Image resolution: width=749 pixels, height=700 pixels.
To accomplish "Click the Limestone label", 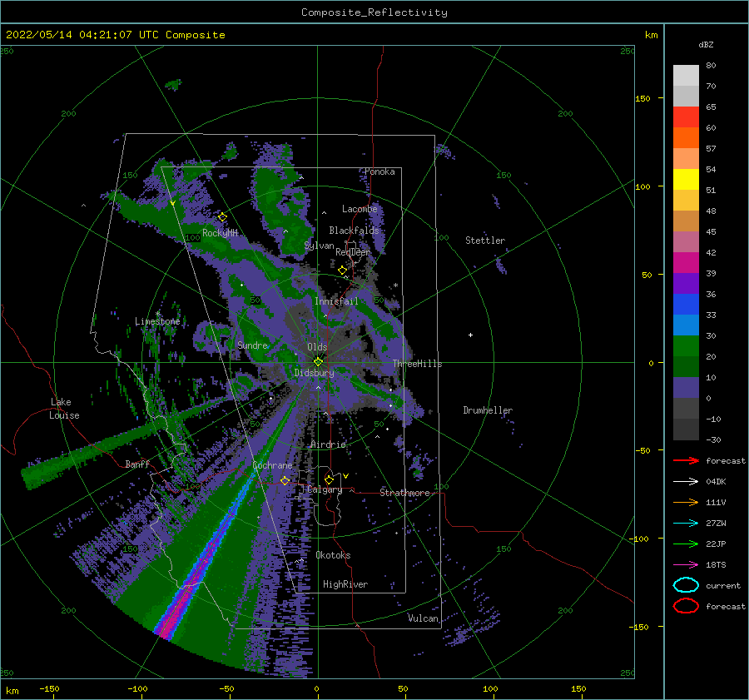I will (157, 321).
